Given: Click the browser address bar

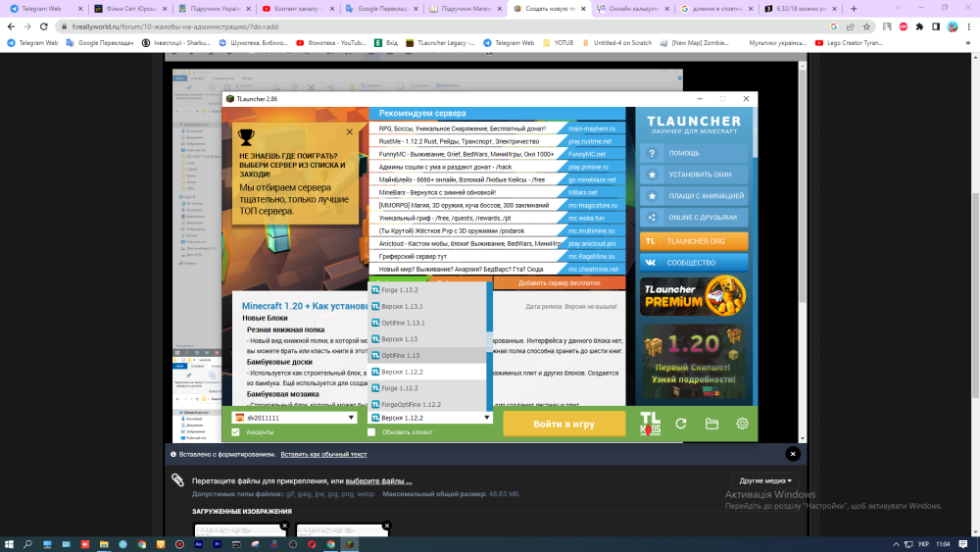Looking at the screenshot, I should 437,26.
